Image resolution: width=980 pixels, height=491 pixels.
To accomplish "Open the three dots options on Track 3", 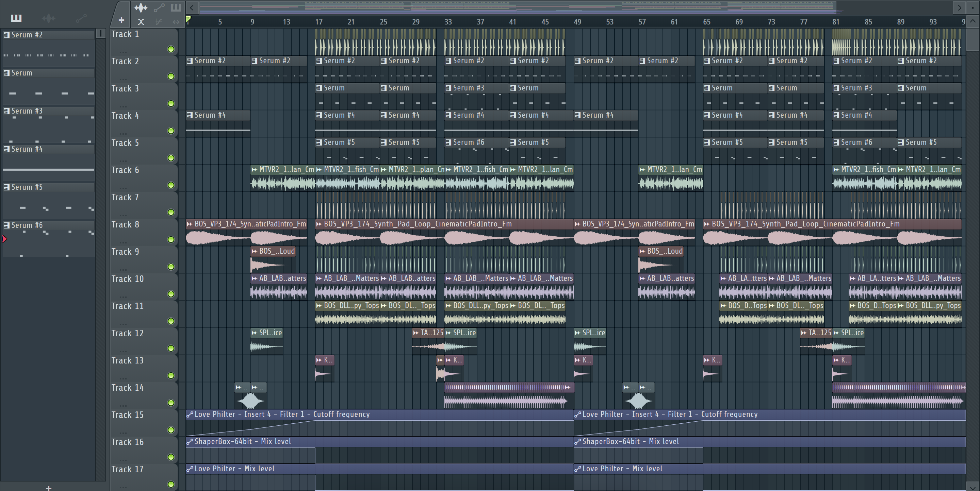I will (123, 106).
